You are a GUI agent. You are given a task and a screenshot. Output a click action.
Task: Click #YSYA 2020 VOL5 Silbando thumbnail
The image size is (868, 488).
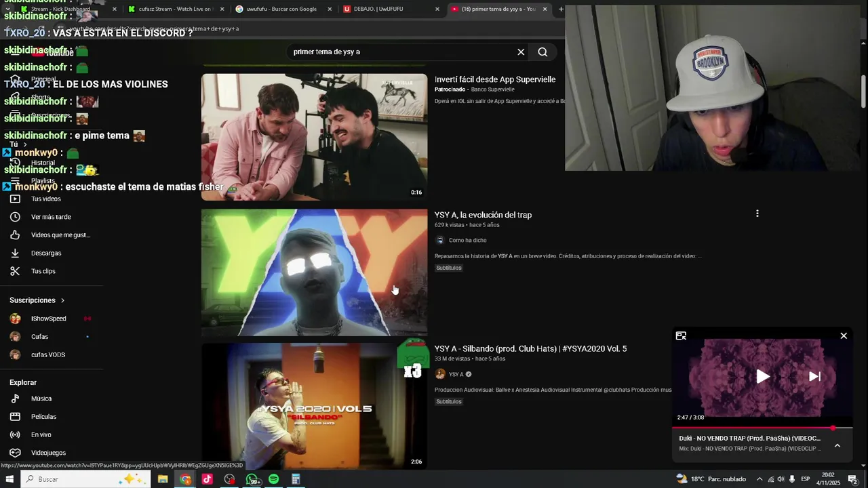pyautogui.click(x=314, y=406)
